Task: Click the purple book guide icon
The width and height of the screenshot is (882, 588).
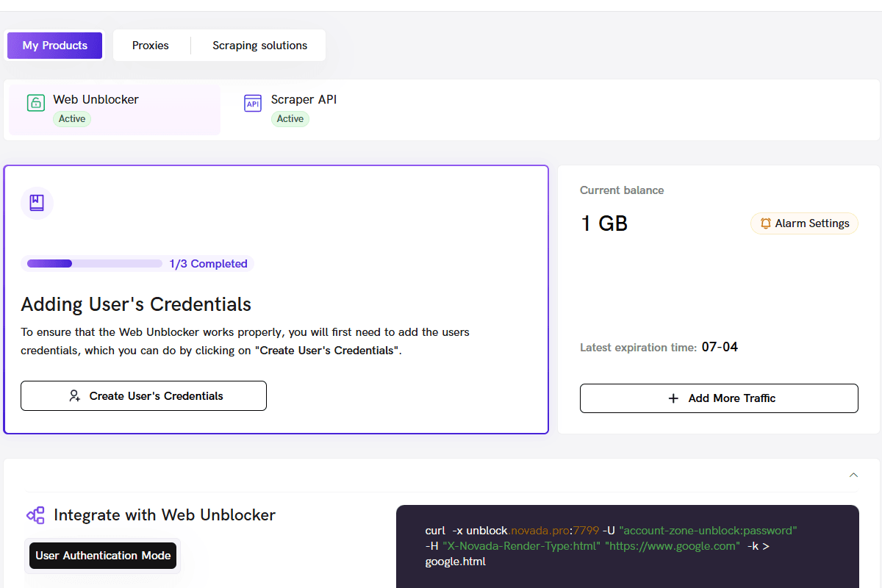Action: 37,203
